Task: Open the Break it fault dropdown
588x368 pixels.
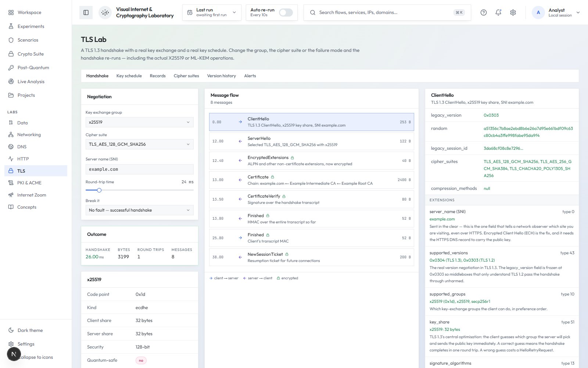Action: (x=139, y=210)
